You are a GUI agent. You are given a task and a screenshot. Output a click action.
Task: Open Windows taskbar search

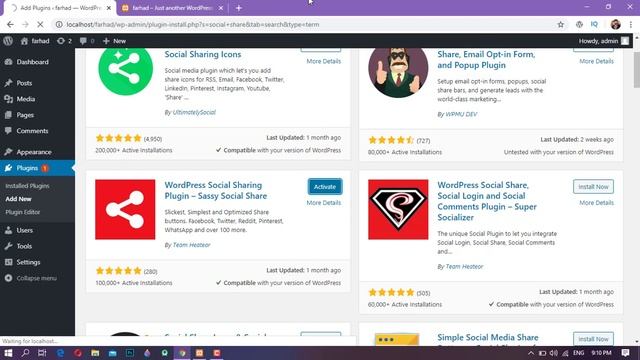pyautogui.click(x=25, y=353)
